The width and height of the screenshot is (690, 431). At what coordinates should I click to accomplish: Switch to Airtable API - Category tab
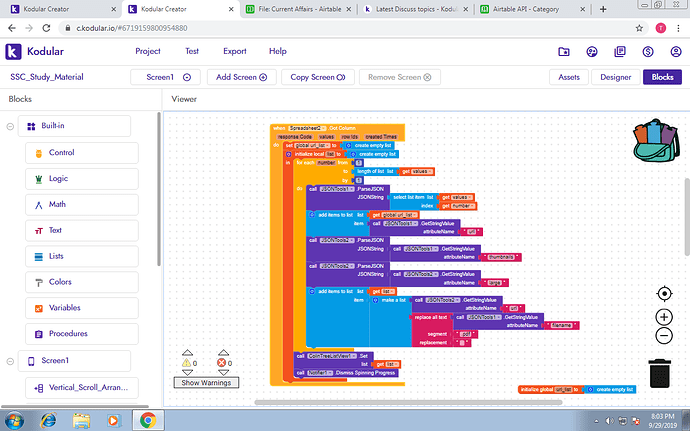(532, 9)
